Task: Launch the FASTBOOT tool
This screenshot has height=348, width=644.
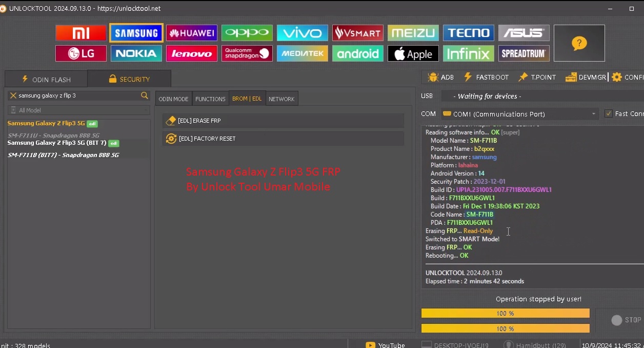Action: tap(486, 77)
